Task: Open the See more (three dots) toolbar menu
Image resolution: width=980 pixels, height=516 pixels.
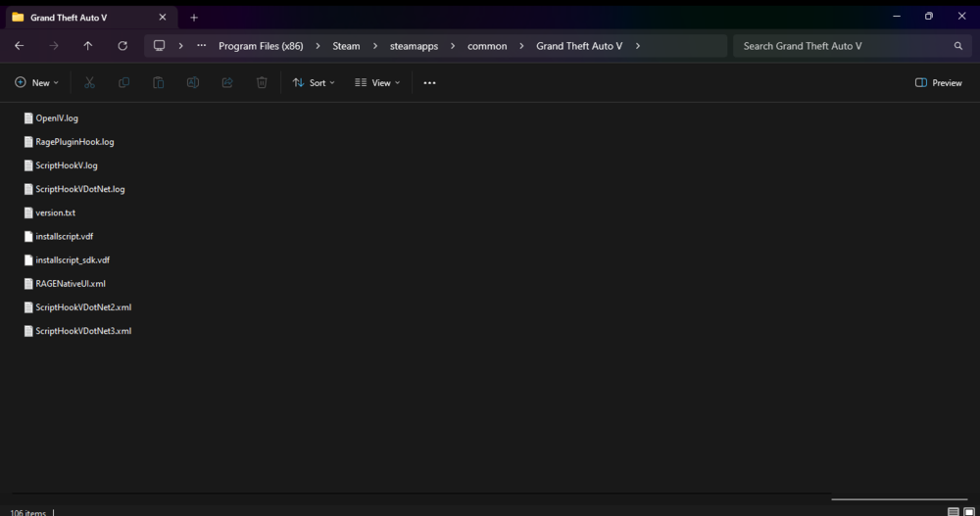Action: [429, 82]
